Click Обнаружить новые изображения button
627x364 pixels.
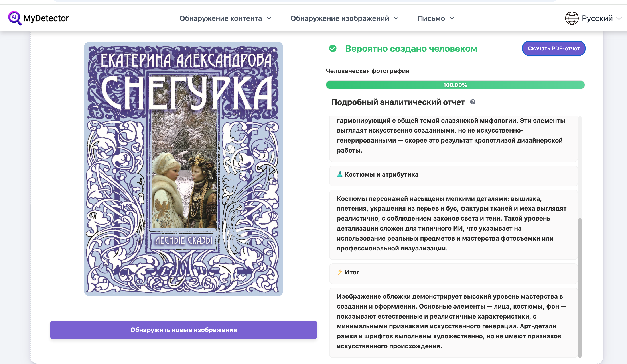pyautogui.click(x=183, y=330)
